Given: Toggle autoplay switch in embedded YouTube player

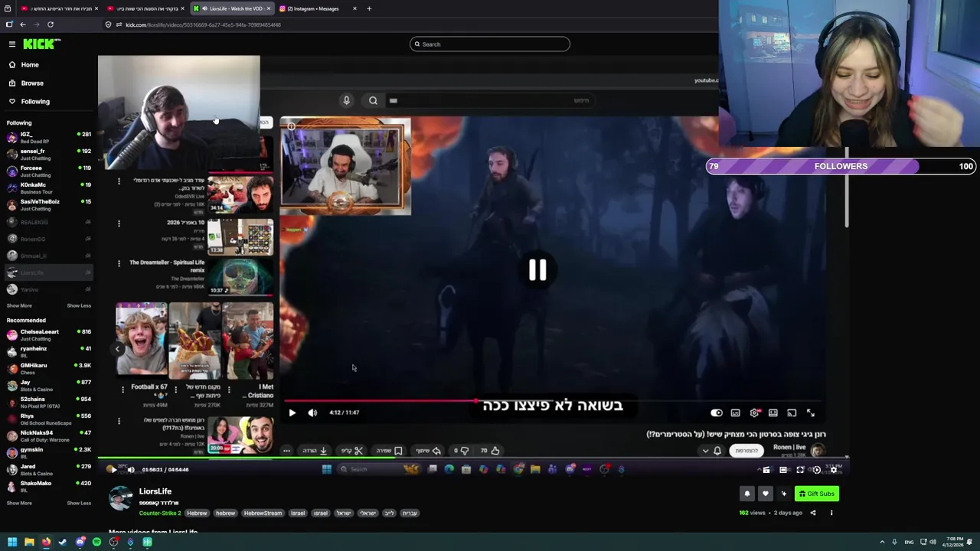Looking at the screenshot, I should tap(717, 413).
